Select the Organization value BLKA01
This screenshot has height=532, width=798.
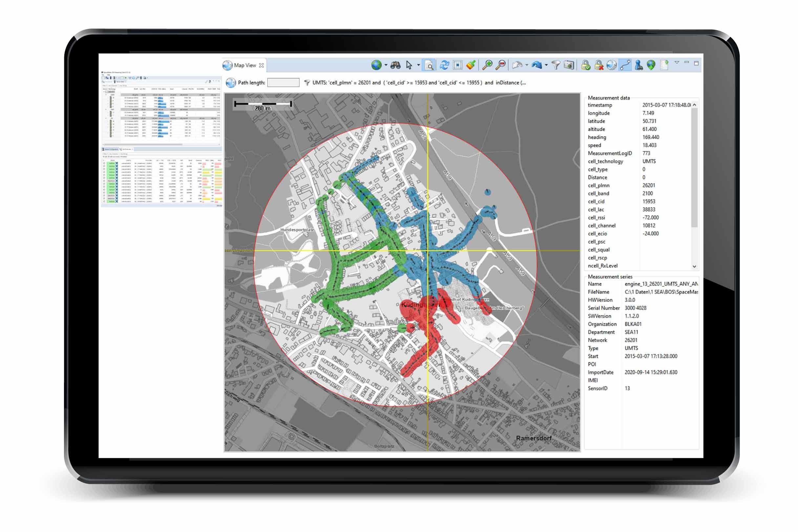coord(633,324)
